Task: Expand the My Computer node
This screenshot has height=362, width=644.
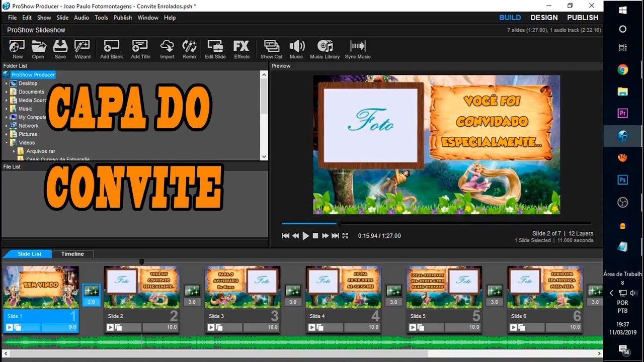Action: click(x=7, y=117)
